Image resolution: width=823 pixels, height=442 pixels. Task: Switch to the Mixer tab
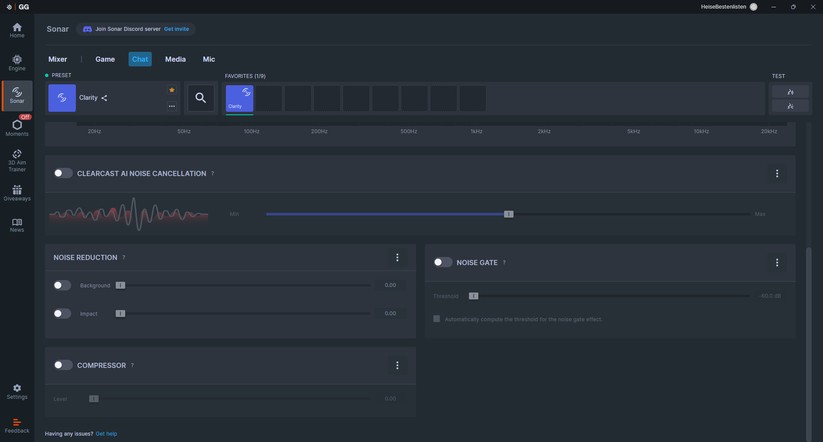(58, 59)
